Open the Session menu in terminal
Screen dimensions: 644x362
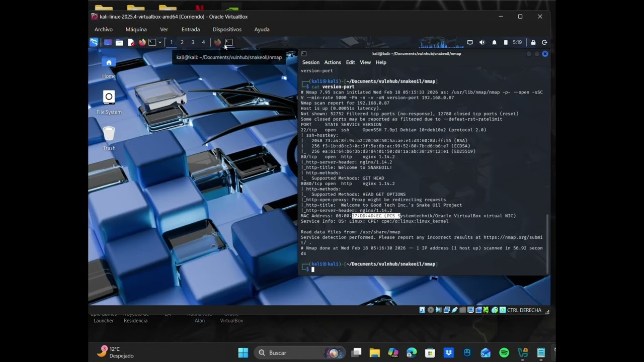click(310, 62)
